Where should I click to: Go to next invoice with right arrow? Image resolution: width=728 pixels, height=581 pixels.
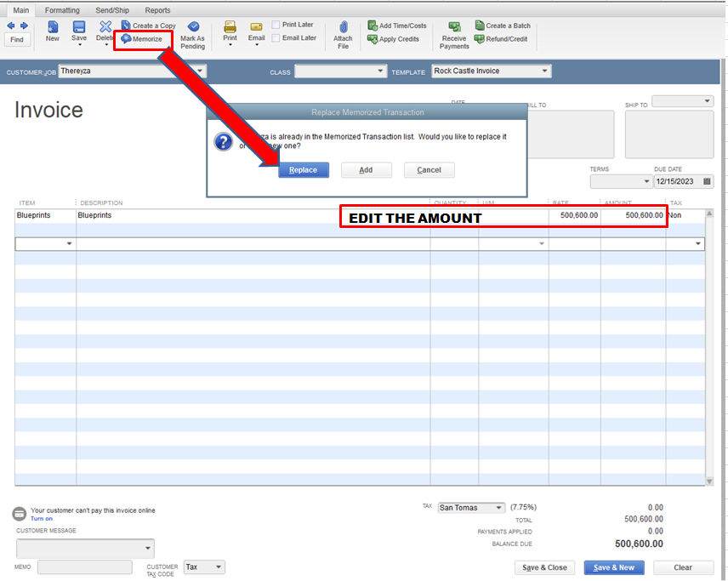(24, 26)
